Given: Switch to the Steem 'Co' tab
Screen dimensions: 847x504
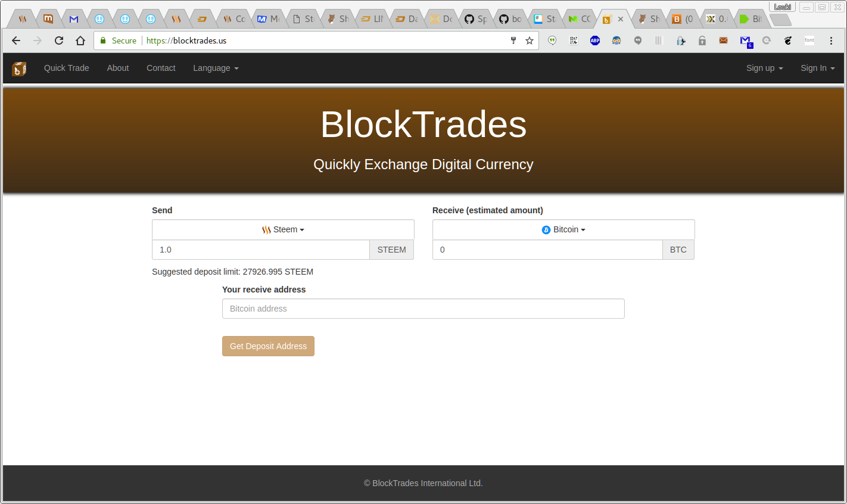Looking at the screenshot, I should click(233, 19).
